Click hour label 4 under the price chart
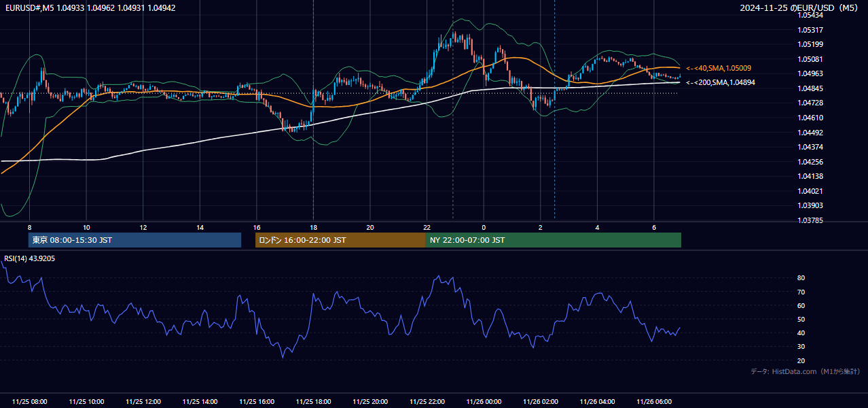Image resolution: width=868 pixels, height=408 pixels. click(597, 227)
